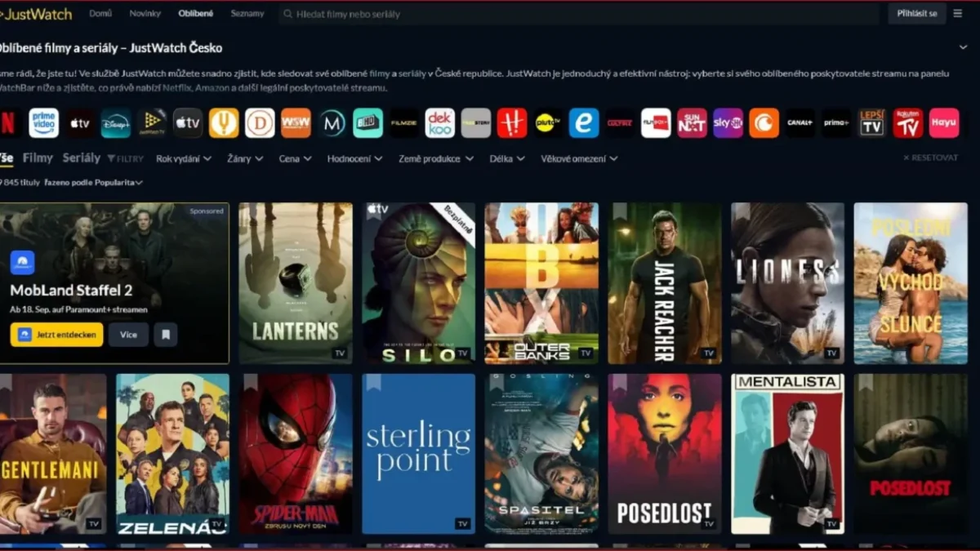
Task: Open the Cena filter dropdown
Action: click(295, 159)
